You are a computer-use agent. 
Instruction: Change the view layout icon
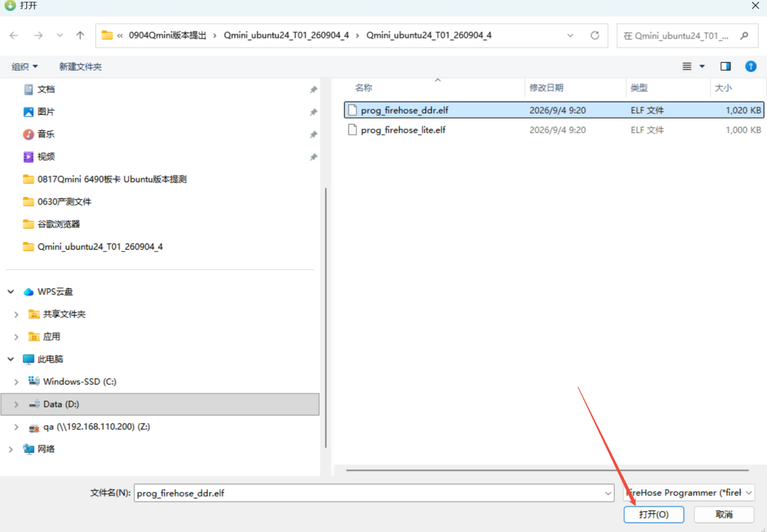[x=687, y=66]
